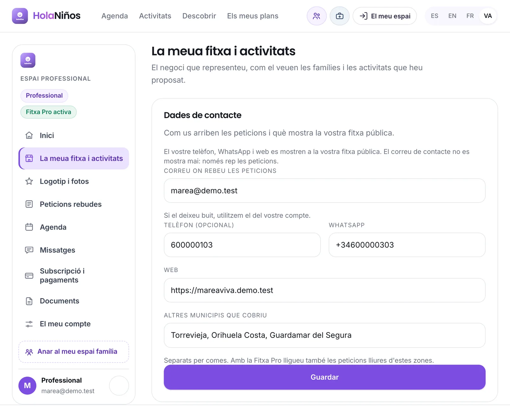Click the calendar icon beside sidebar Agenda
The width and height of the screenshot is (510, 420).
pyautogui.click(x=29, y=227)
